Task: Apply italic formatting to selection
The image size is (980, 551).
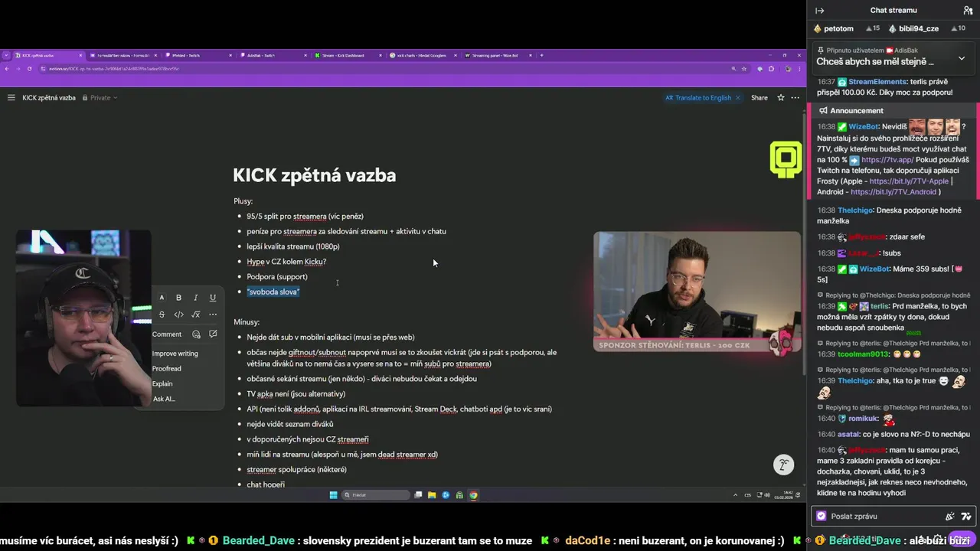Action: click(195, 298)
